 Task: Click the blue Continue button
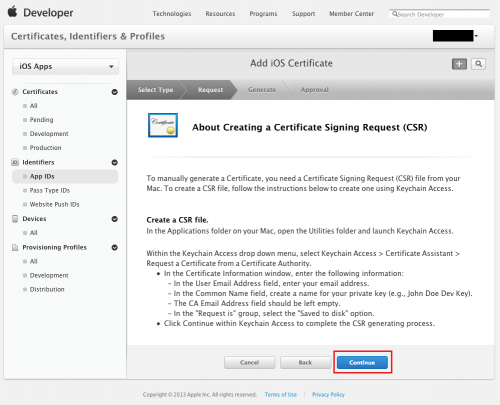tap(362, 362)
